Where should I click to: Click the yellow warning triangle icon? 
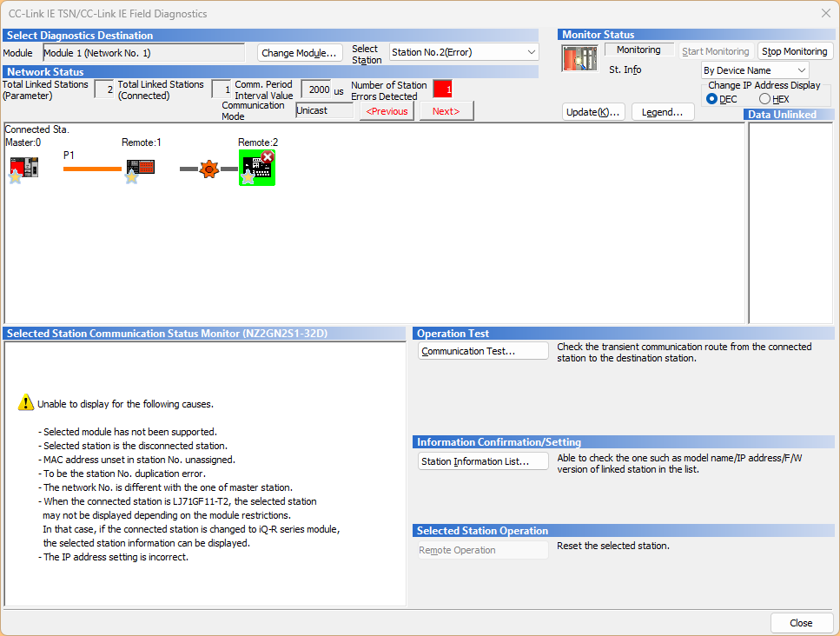point(26,403)
